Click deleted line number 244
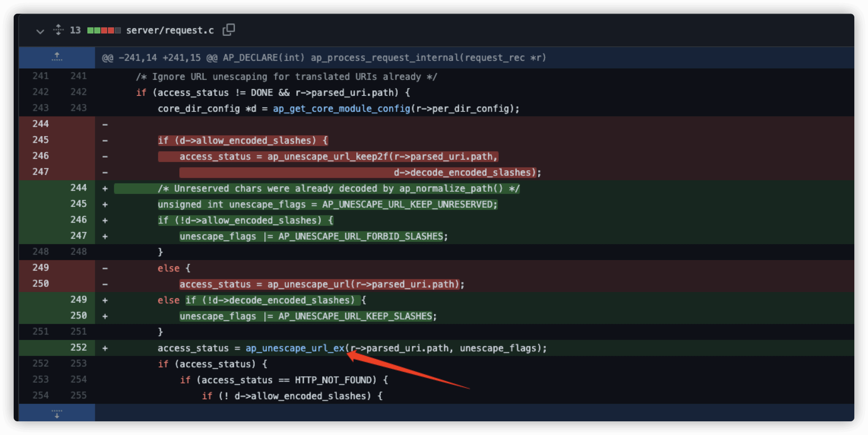 pos(40,124)
